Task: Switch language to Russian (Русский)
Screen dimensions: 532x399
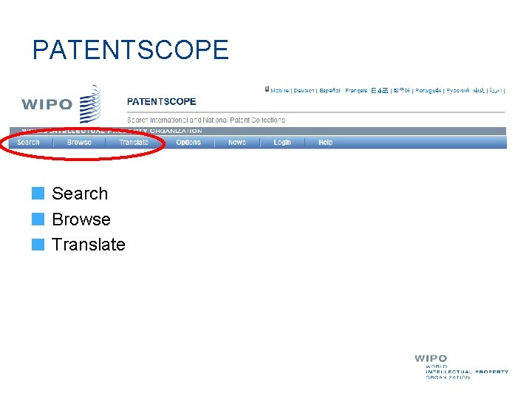Action: pos(457,91)
